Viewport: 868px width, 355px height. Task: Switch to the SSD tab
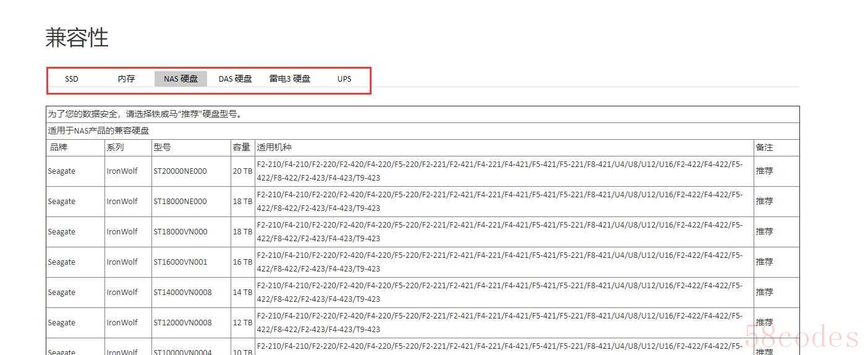pyautogui.click(x=72, y=79)
